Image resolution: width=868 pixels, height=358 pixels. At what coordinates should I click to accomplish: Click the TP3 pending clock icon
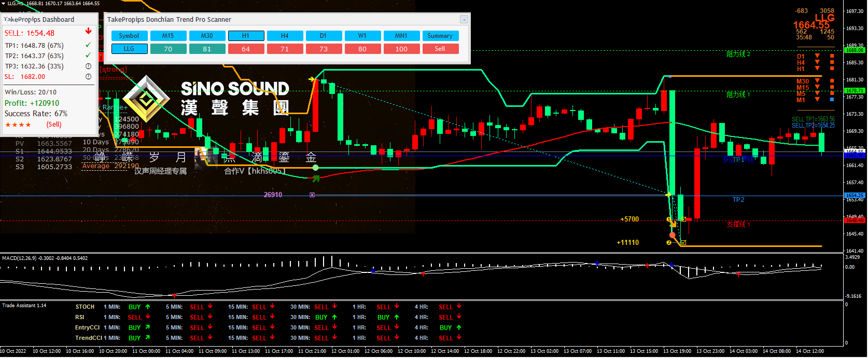(x=88, y=66)
